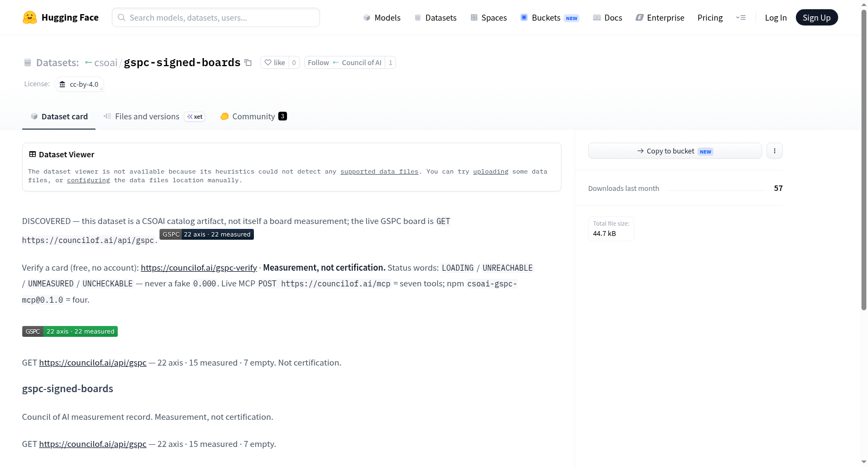Open the gspc-signed-boards dataset title link
Screen dimensions: 868x467
coord(182,62)
